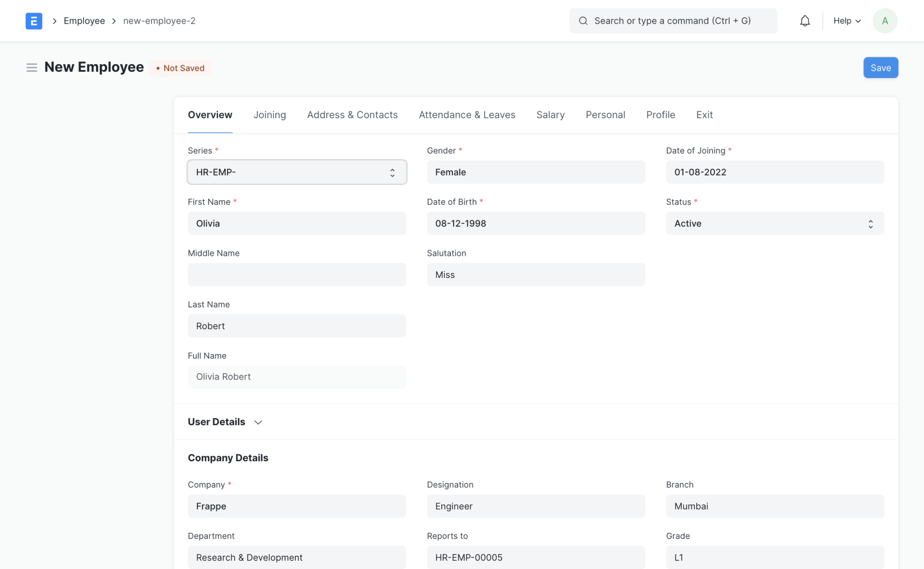Switch to the Joining tab
The height and width of the screenshot is (569, 924).
(269, 115)
